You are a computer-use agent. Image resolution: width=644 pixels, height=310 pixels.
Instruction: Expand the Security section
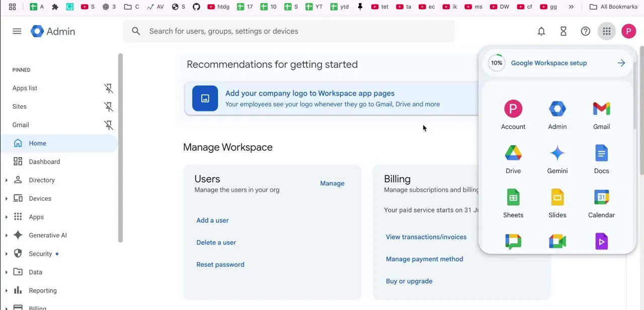click(7, 254)
